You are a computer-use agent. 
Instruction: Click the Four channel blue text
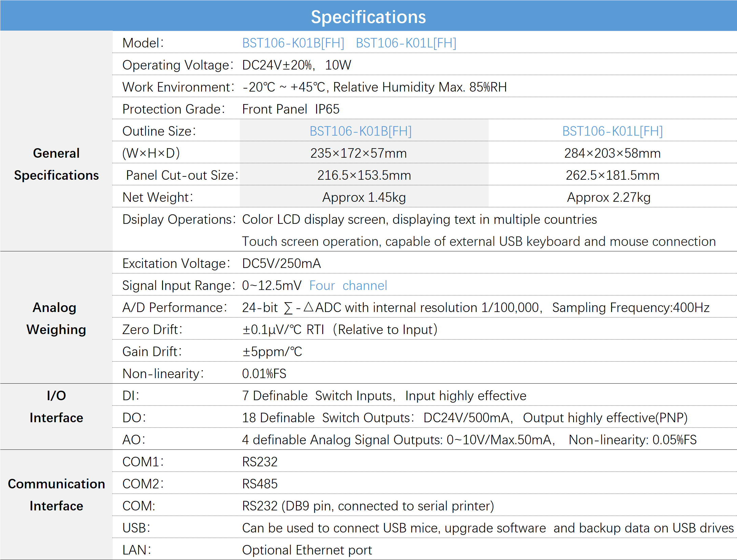coord(348,285)
